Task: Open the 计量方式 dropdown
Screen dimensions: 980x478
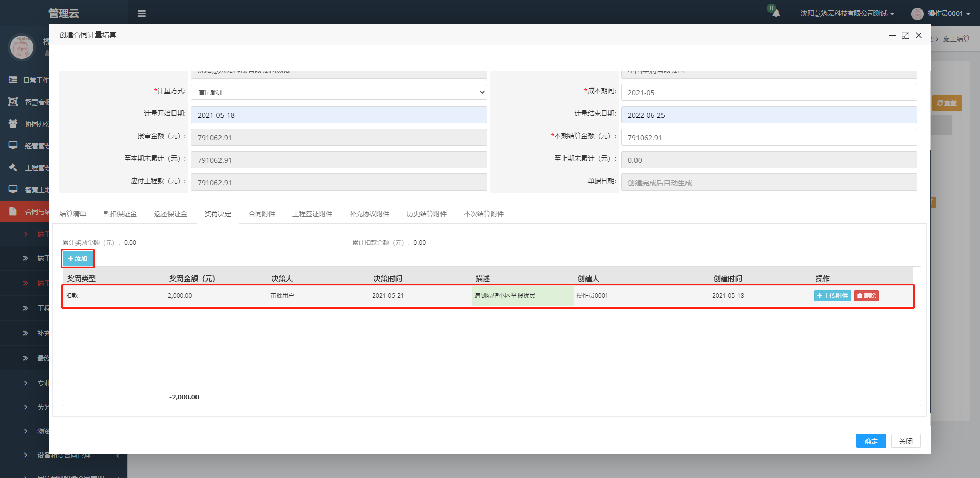Action: coord(339,92)
